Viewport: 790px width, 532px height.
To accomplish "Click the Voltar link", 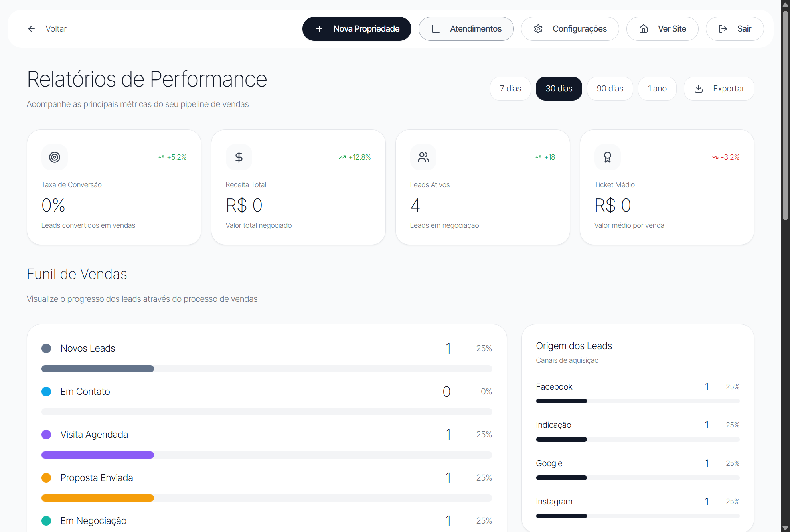I will pos(56,29).
